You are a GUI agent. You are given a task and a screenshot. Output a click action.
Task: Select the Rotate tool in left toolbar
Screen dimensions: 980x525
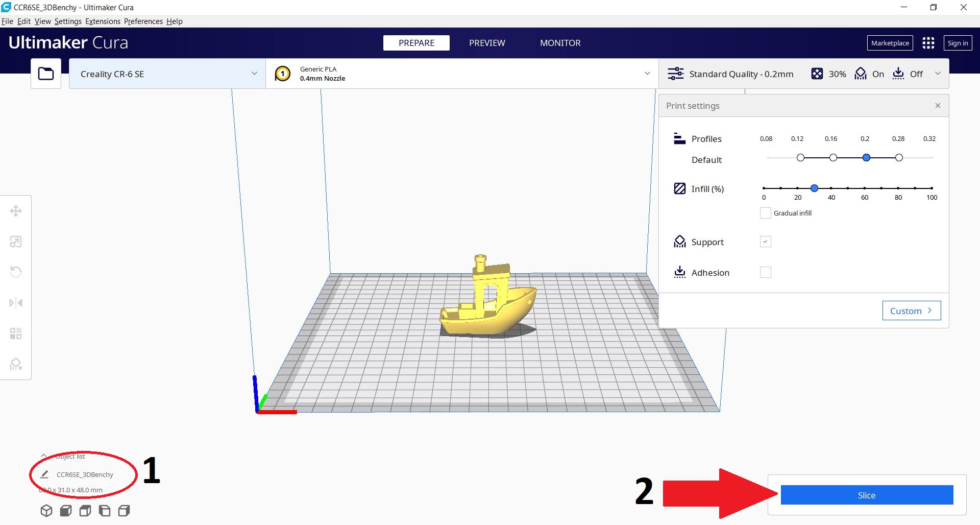(16, 272)
